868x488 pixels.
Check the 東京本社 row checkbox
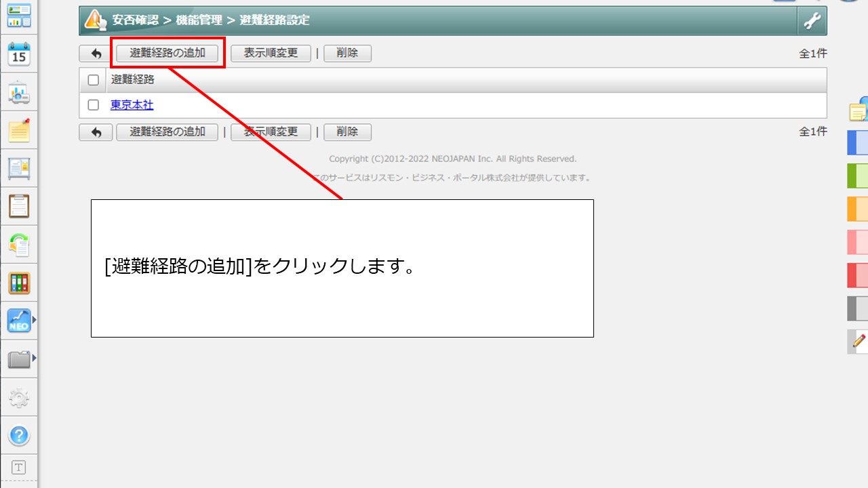[94, 105]
